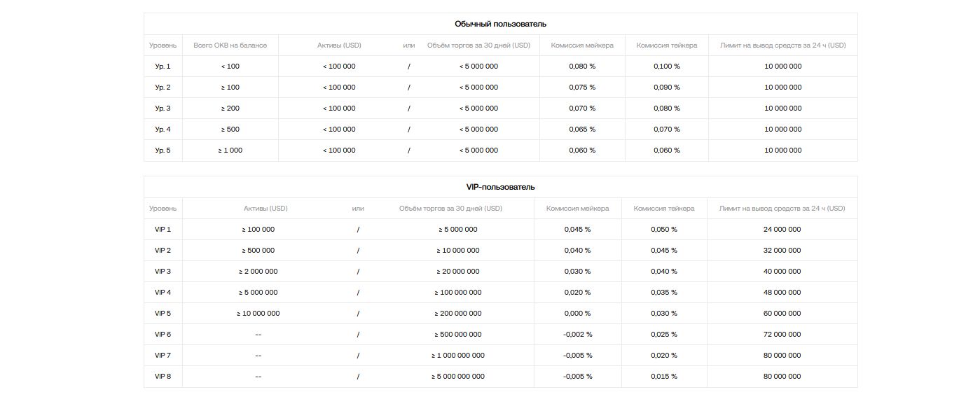
Task: Click the "Обычный пользователь" table title
Action: (x=500, y=24)
